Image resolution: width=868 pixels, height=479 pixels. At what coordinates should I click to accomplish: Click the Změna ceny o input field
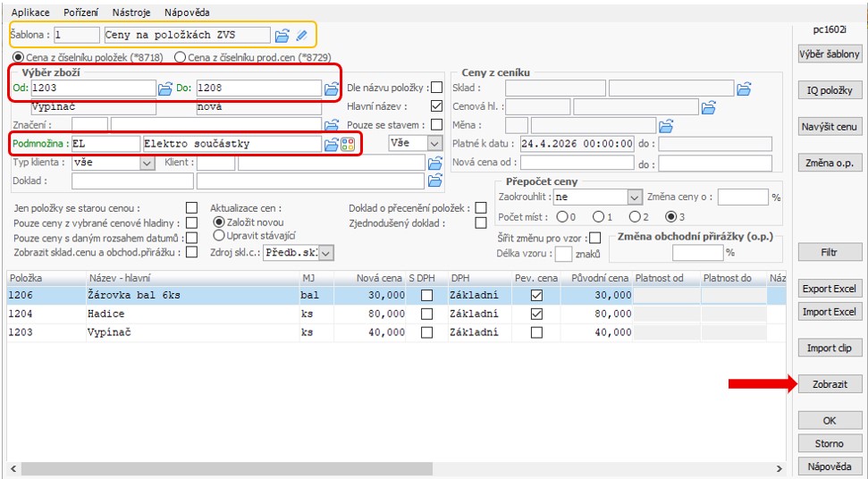pos(742,197)
